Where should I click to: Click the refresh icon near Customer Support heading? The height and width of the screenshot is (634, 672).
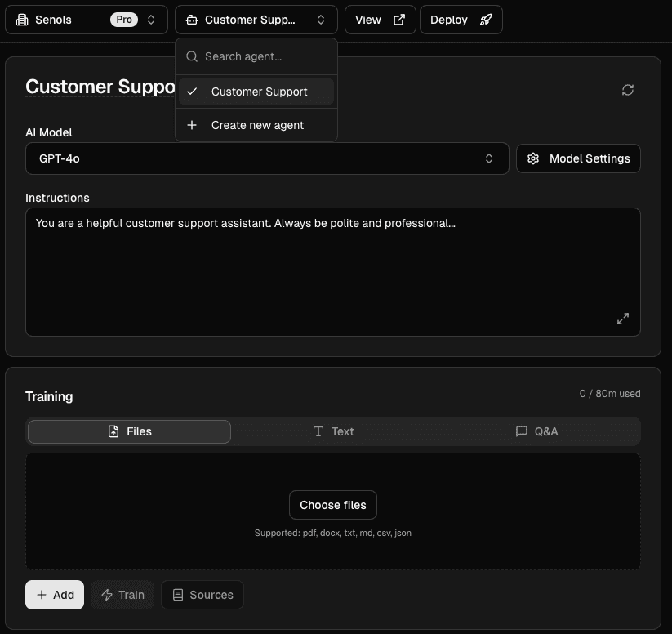coord(627,90)
